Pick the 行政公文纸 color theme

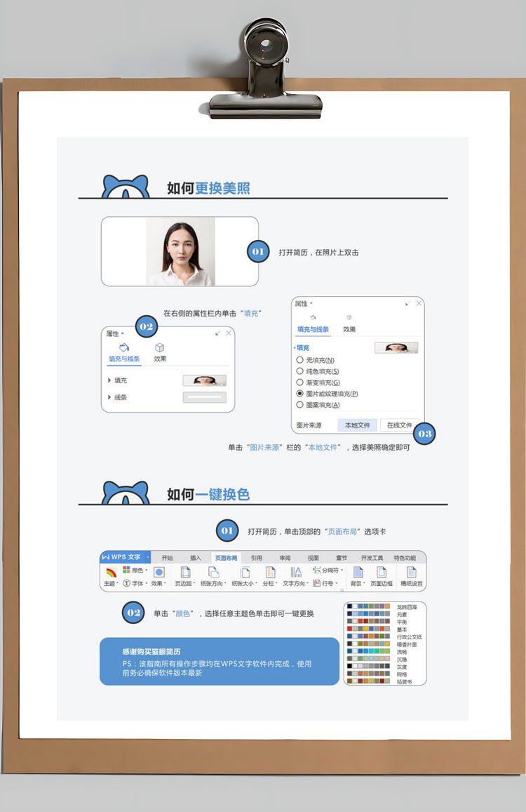pos(386,637)
